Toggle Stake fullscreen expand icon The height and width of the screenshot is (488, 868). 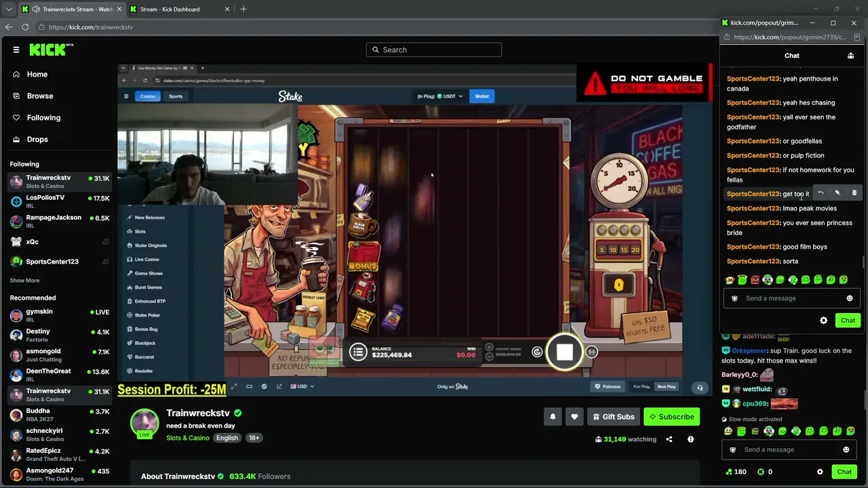(234, 386)
